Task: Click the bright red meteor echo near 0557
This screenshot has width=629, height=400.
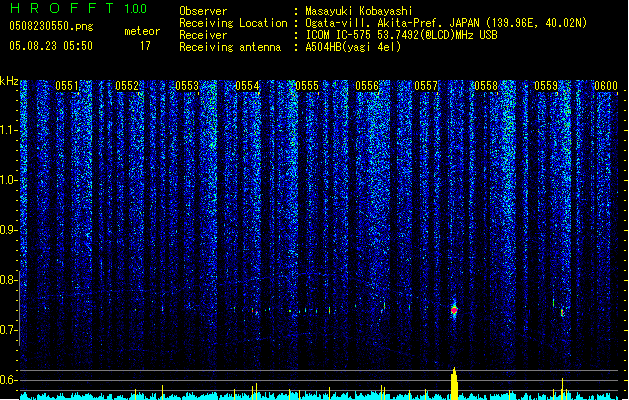Action: [454, 310]
